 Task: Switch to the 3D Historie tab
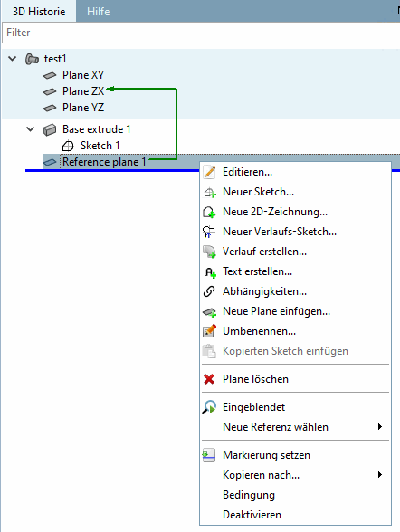click(x=39, y=12)
